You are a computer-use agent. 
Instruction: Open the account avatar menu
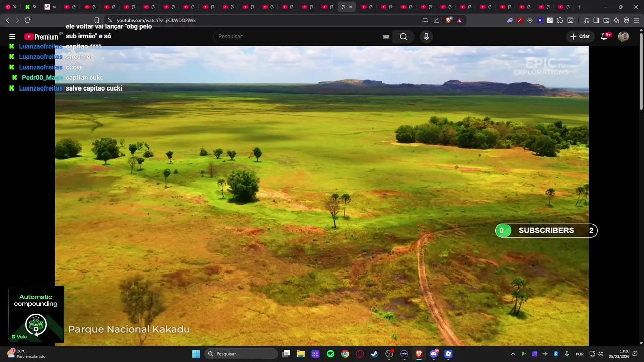pyautogui.click(x=623, y=36)
